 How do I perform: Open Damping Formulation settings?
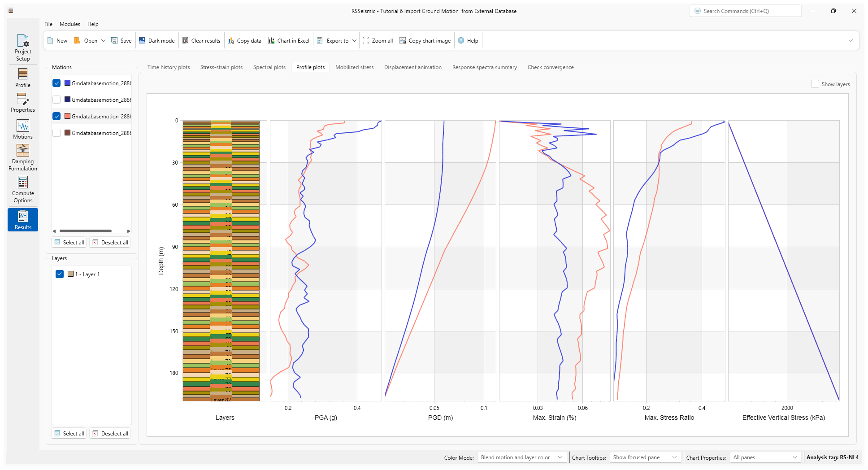23,157
